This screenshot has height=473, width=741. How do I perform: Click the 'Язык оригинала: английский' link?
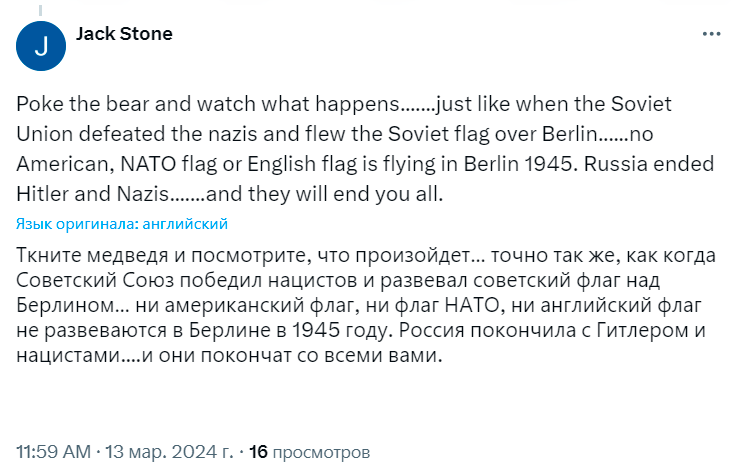[122, 224]
